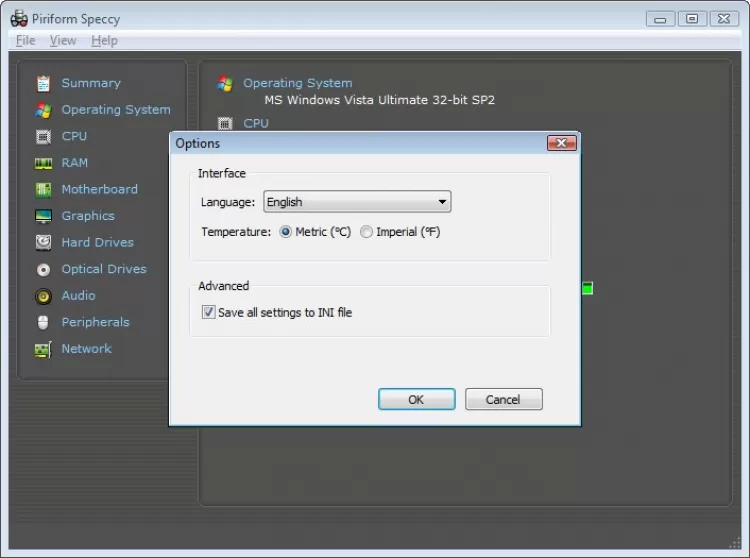The height and width of the screenshot is (558, 750).
Task: Click the CPU chip icon in sidebar
Action: (43, 137)
